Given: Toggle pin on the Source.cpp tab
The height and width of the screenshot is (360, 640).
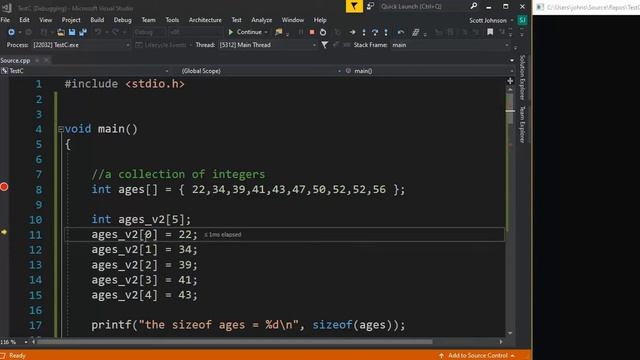Looking at the screenshot, I should pyautogui.click(x=37, y=60).
